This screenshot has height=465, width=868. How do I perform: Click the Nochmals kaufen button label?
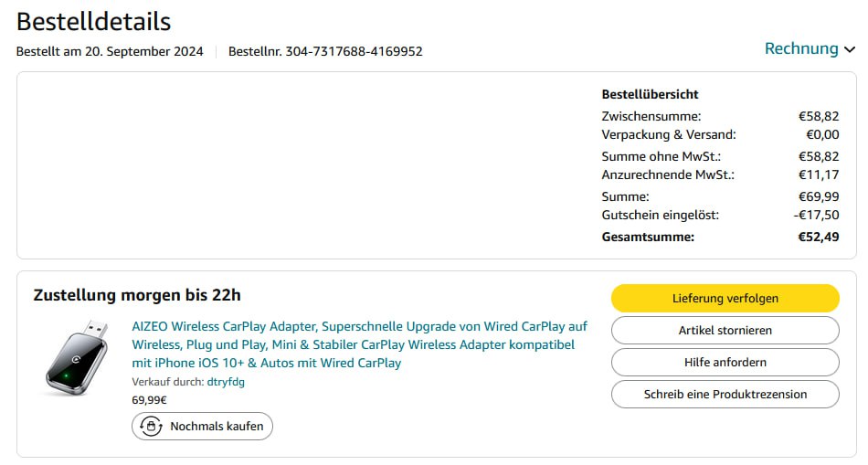(217, 426)
